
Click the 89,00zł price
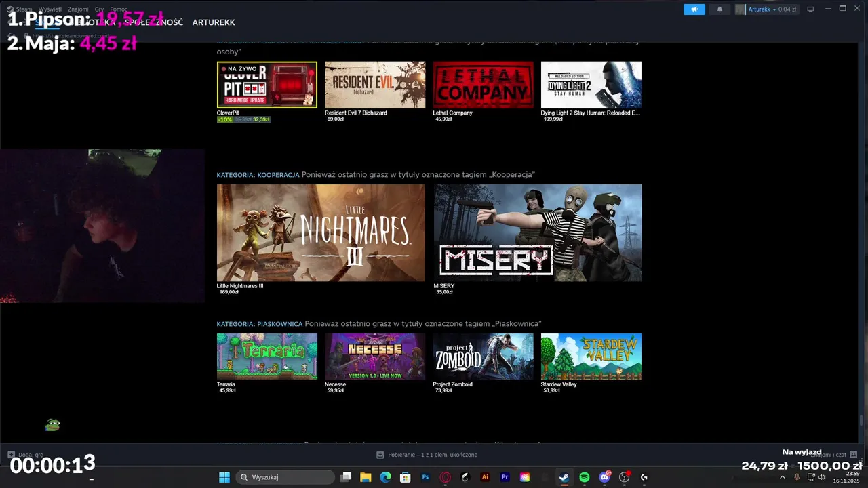(x=336, y=119)
